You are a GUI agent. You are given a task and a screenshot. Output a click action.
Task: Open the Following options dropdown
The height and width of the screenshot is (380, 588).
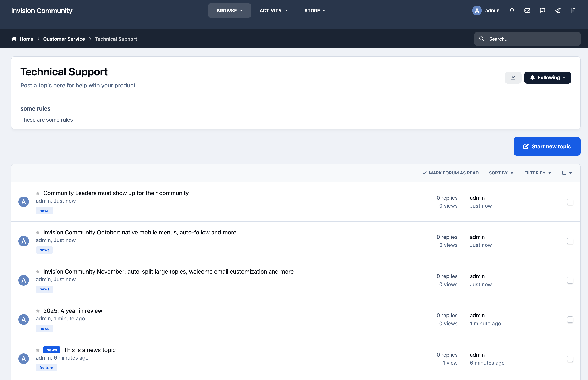click(548, 78)
